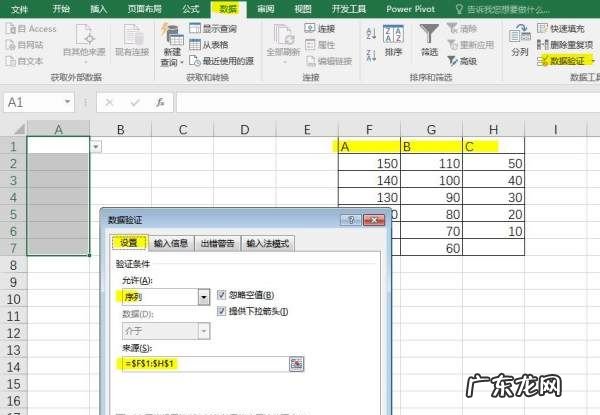The width and height of the screenshot is (600, 415).
Task: Click the 来源 input field containing =$F$1:$H$1
Action: (x=203, y=365)
